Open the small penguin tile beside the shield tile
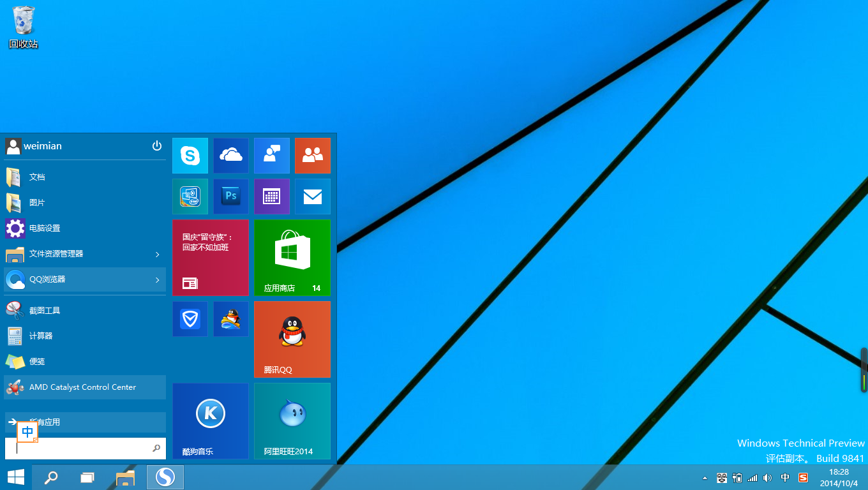This screenshot has height=490, width=868. point(231,319)
